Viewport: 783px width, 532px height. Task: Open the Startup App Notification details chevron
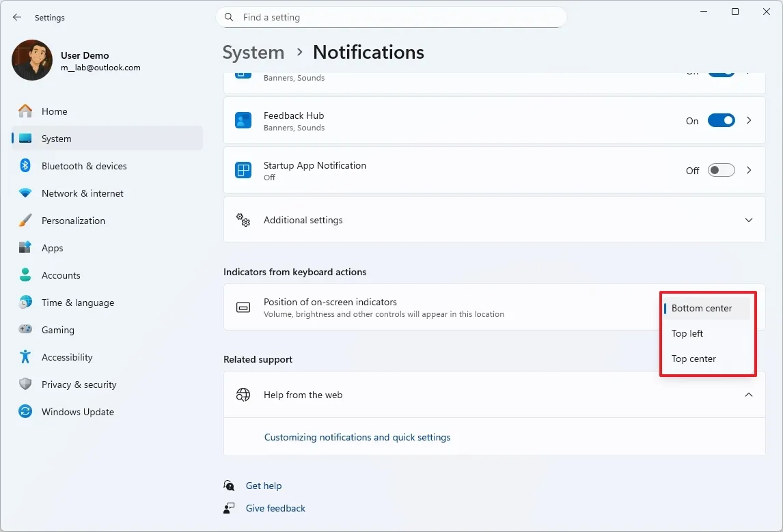[x=750, y=170]
